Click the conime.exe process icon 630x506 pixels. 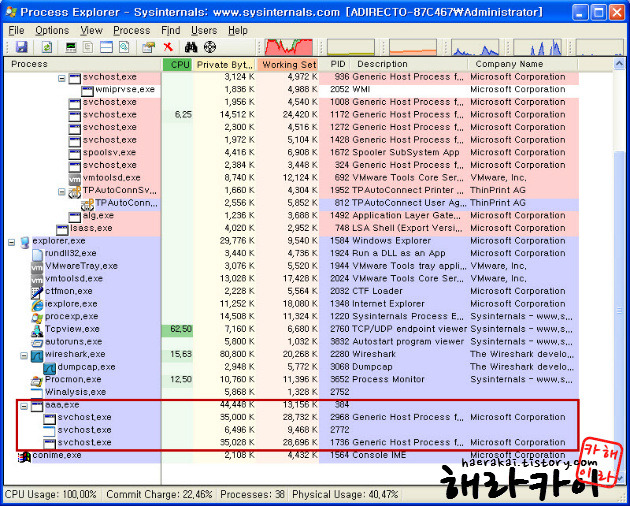(x=25, y=457)
